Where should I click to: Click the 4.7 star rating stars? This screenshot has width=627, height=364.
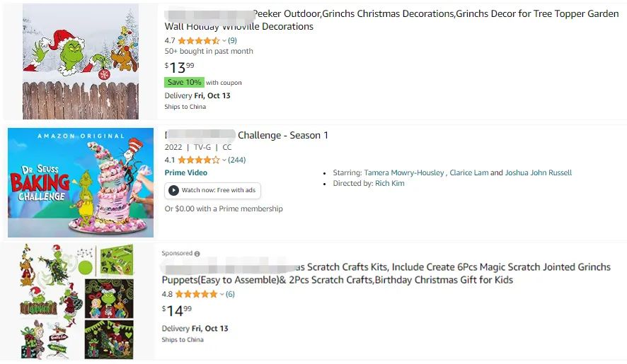click(x=198, y=40)
